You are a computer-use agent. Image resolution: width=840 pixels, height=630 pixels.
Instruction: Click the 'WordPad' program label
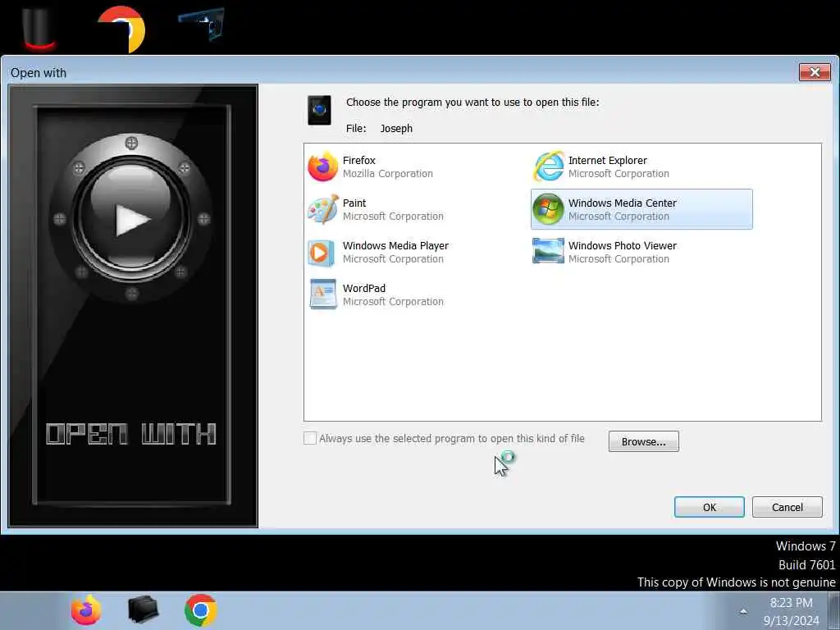(363, 288)
